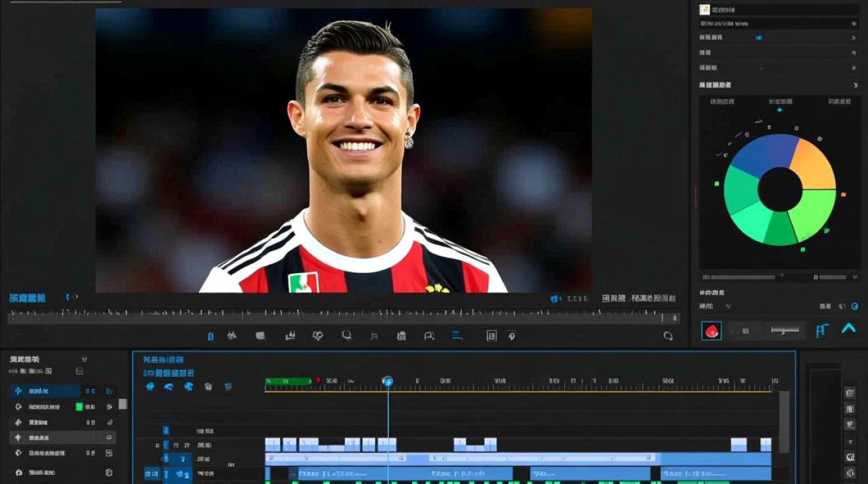This screenshot has width=868, height=484.
Task: Click the scrub bar beneath the video preview
Action: (x=344, y=318)
